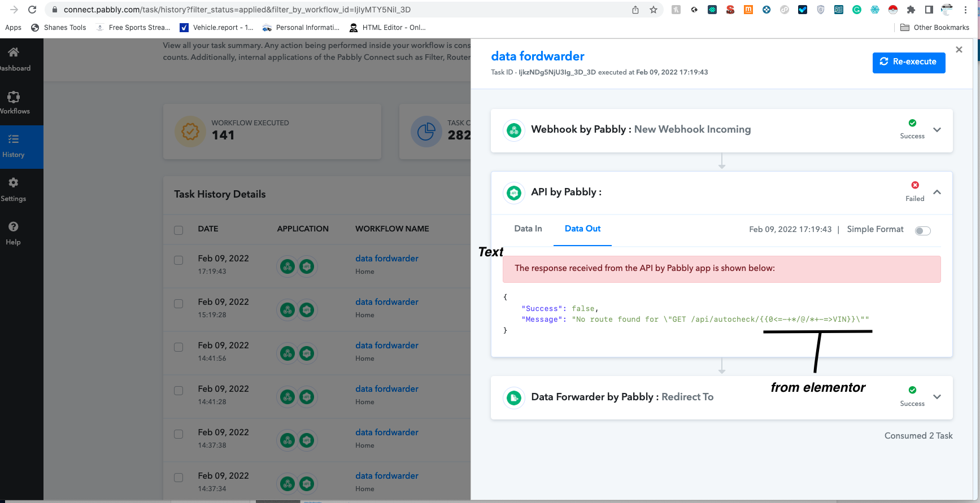Expand the Webhook by Pabbly step
Screen dimensions: 980x503
[937, 130]
